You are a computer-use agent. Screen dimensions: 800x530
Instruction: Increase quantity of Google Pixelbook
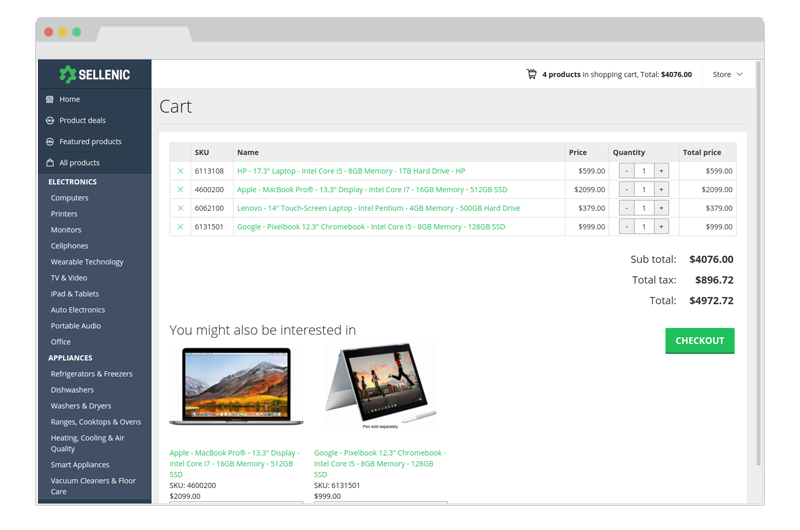[x=661, y=226]
